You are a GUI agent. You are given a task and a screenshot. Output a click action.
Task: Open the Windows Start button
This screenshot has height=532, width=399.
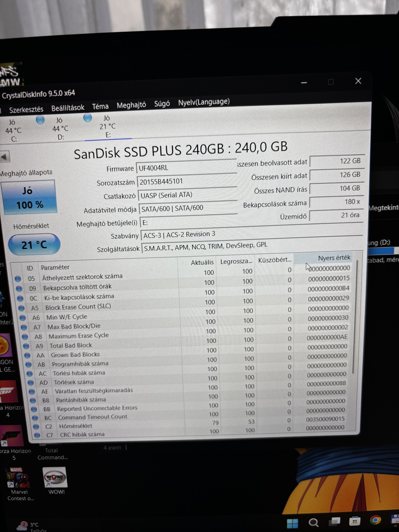[x=292, y=523]
